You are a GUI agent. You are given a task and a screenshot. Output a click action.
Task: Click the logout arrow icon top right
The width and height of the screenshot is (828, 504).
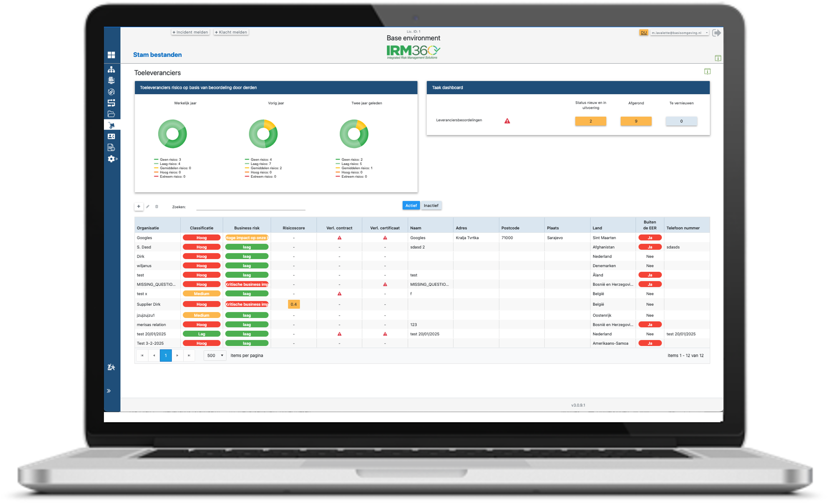[716, 33]
